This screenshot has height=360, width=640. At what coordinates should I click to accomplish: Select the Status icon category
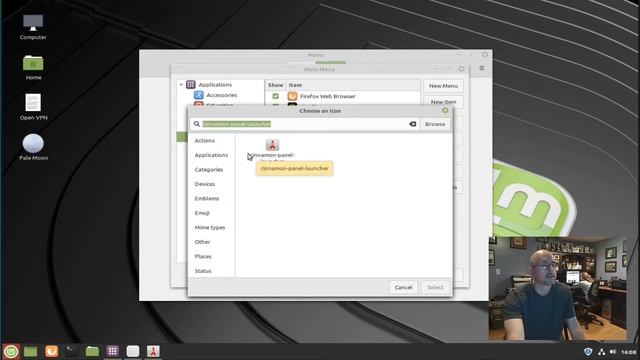[x=203, y=271]
